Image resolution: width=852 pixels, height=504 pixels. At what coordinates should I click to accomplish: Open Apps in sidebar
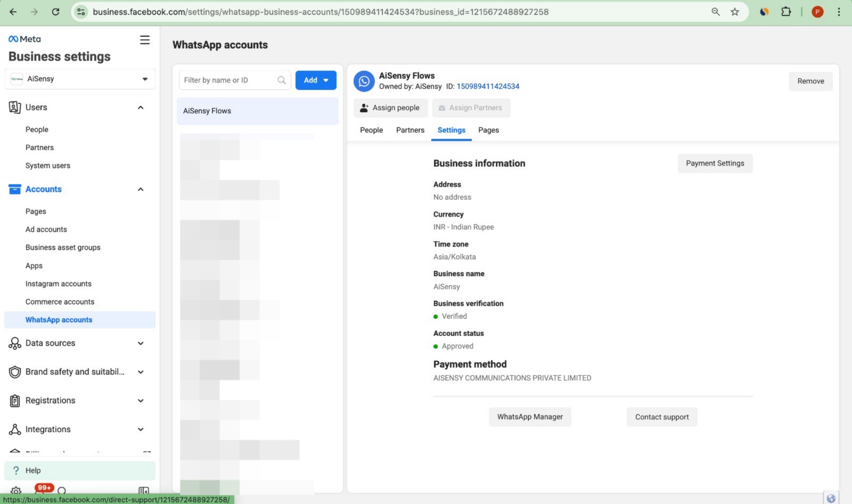34,266
